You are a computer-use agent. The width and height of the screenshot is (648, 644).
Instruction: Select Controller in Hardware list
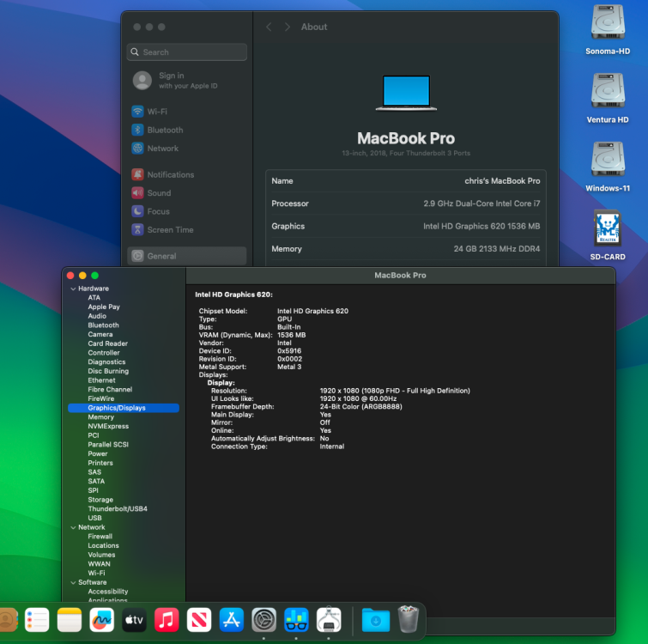[x=104, y=353]
